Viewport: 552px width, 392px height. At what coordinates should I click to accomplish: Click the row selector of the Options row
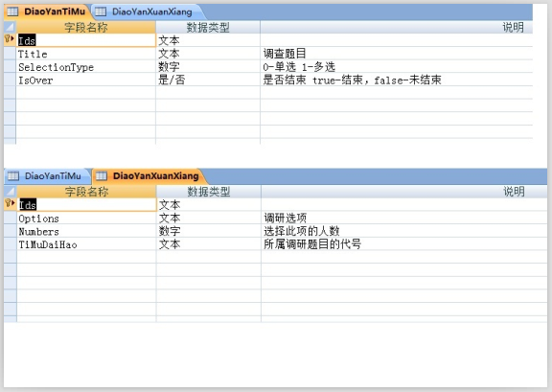11,218
